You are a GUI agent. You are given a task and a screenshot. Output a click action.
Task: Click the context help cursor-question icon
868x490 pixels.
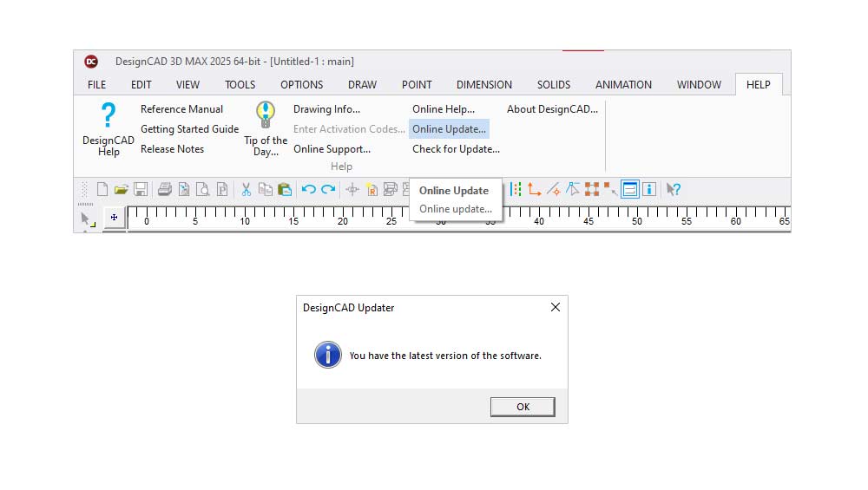[674, 190]
